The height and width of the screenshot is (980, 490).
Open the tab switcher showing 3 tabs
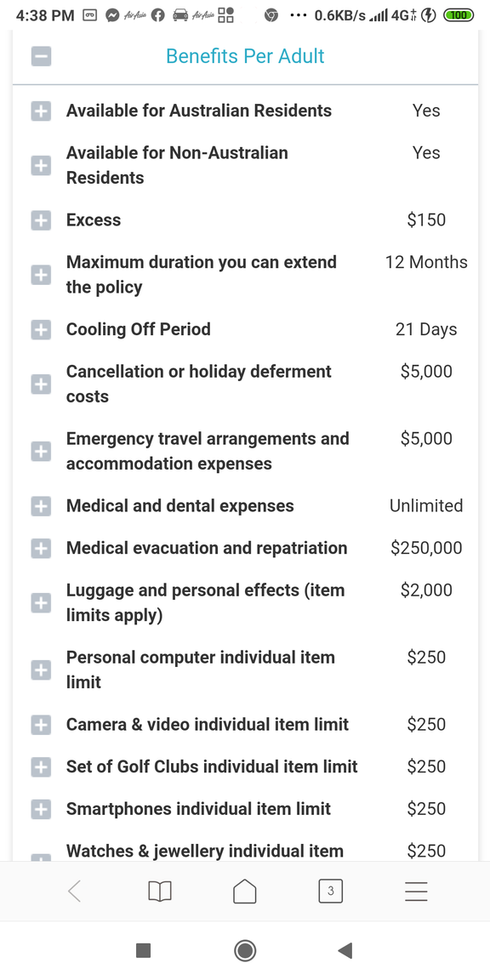(x=331, y=892)
